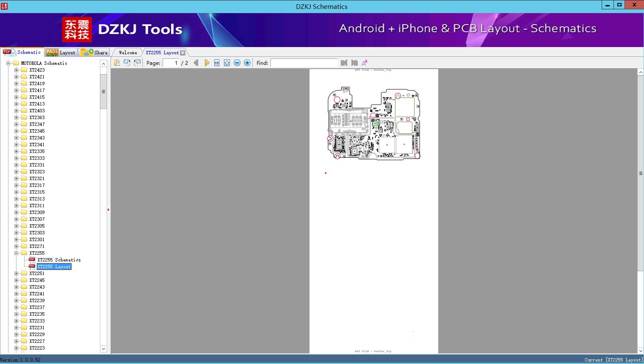This screenshot has height=364, width=644.
Task: Expand the XT2251 folder
Action: (x=16, y=273)
